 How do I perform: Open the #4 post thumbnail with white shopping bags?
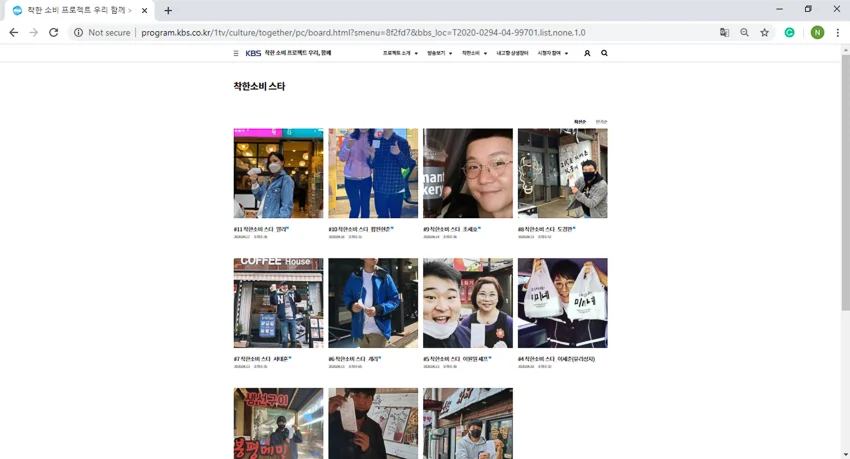pyautogui.click(x=563, y=303)
